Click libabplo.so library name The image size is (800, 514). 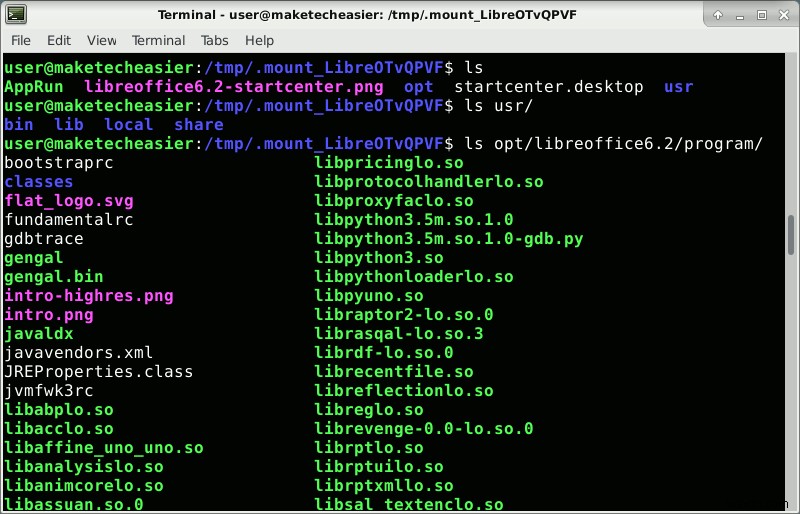(59, 410)
